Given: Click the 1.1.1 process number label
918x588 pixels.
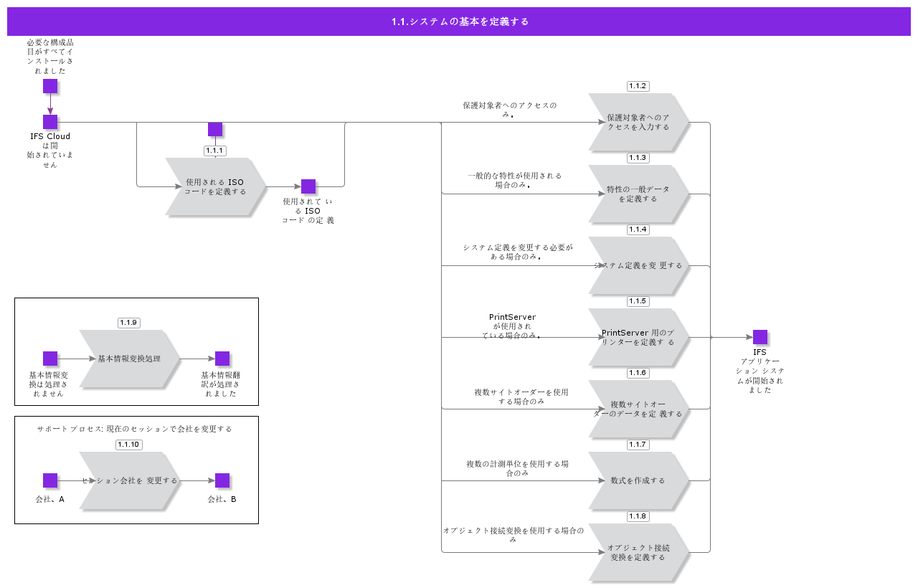Looking at the screenshot, I should click(x=215, y=151).
